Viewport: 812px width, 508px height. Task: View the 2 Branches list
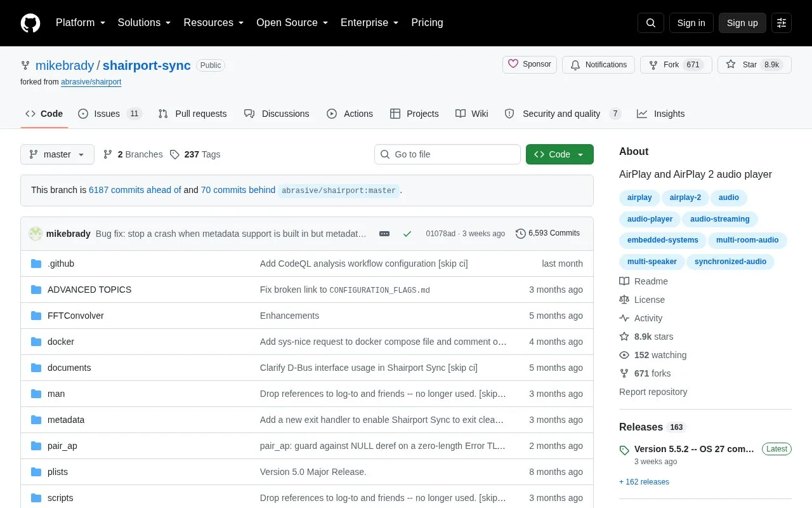pyautogui.click(x=133, y=154)
